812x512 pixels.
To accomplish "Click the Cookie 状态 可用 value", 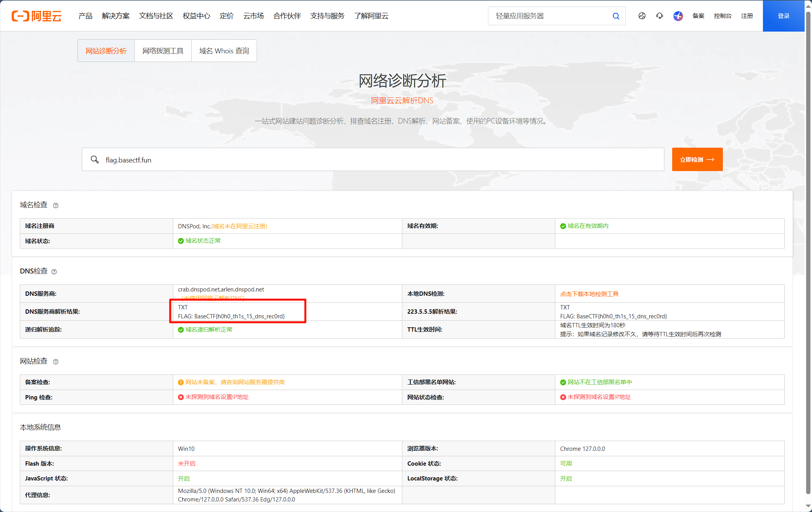I will coord(566,464).
